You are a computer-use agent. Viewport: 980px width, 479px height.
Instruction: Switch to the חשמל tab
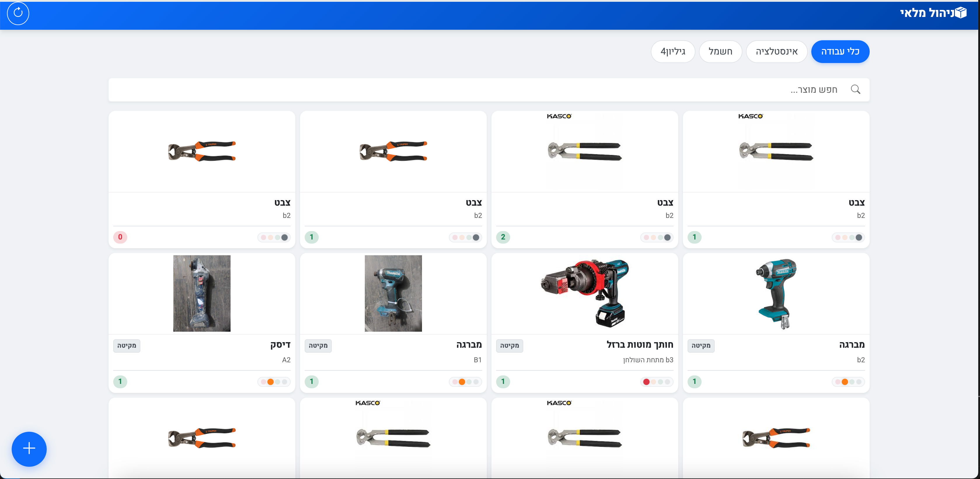click(x=720, y=52)
